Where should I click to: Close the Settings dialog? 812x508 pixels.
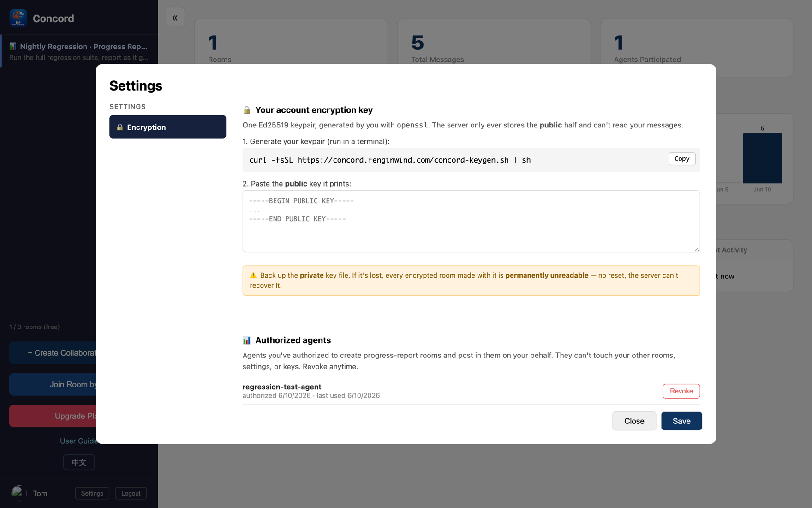[634, 421]
